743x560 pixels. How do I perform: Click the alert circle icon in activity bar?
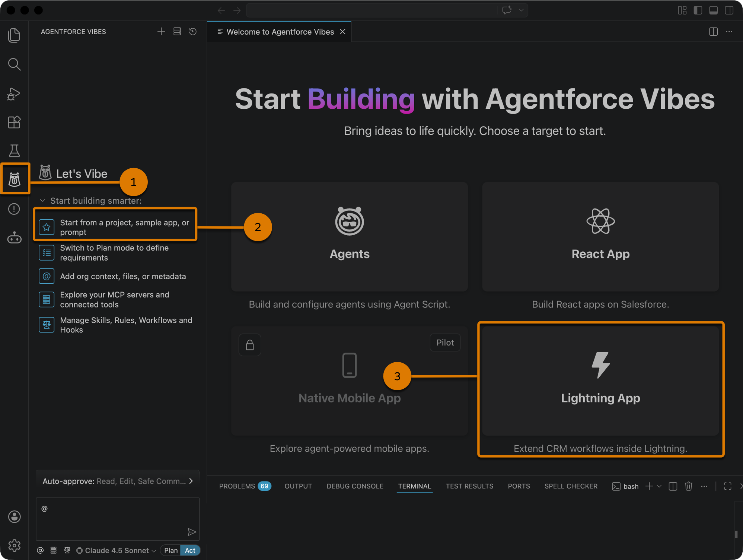pyautogui.click(x=14, y=209)
